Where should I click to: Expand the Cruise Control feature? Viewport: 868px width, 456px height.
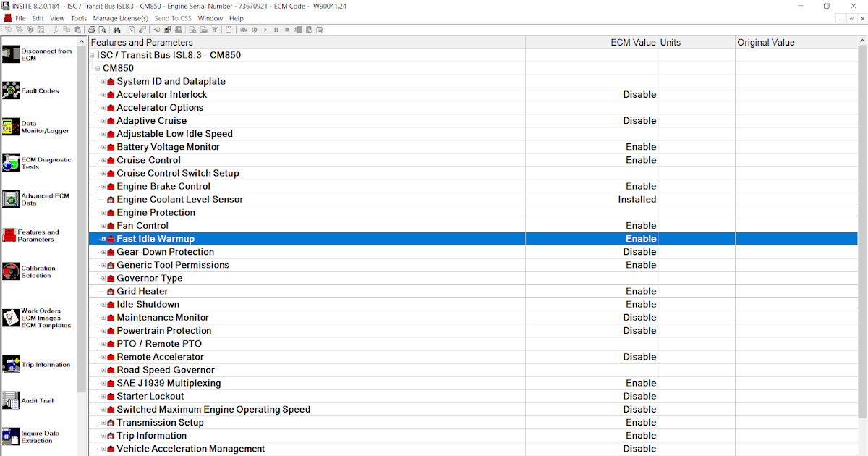tap(103, 160)
